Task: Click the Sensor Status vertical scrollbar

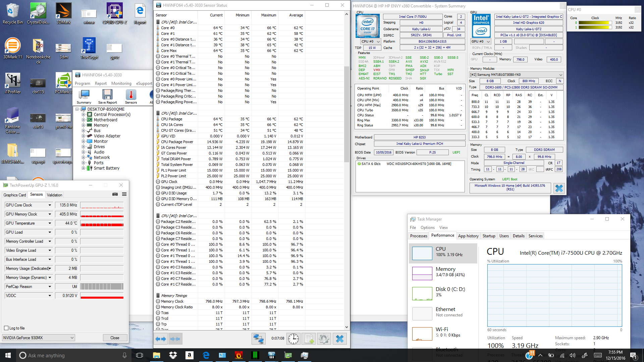Action: tap(346, 114)
